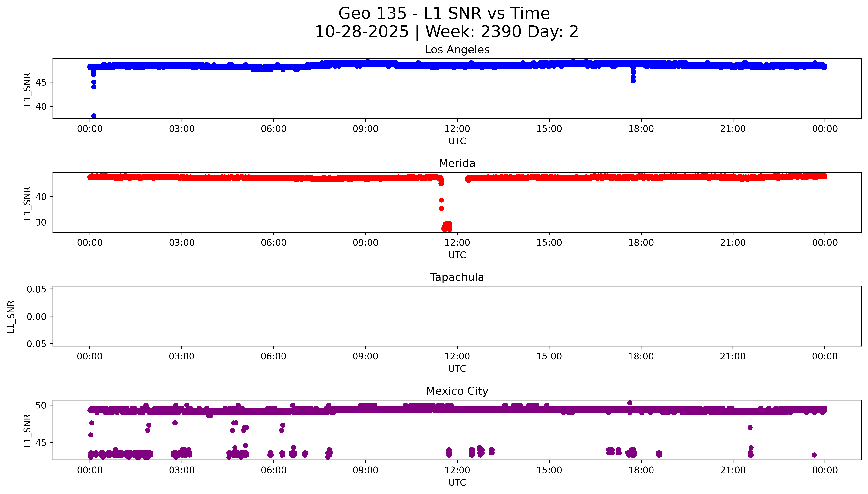Click the isolated purple point near 21:30 at 47
Viewport: 868px width, 494px height.
(x=750, y=428)
